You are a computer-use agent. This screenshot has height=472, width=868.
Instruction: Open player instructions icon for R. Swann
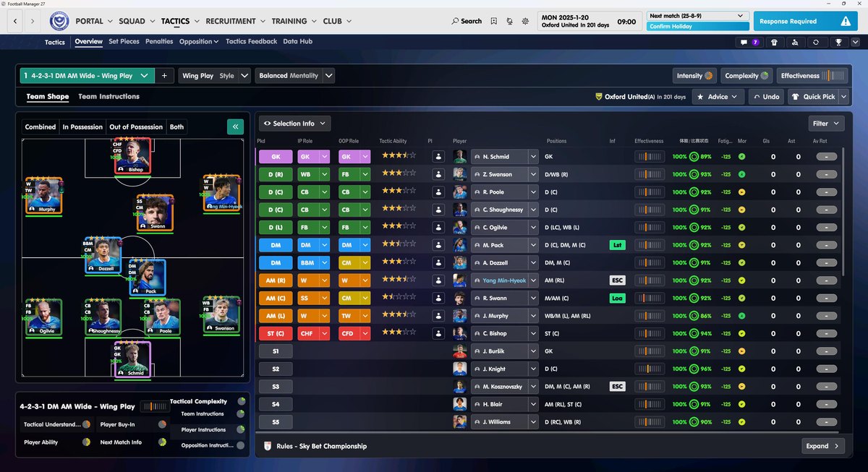(x=438, y=298)
